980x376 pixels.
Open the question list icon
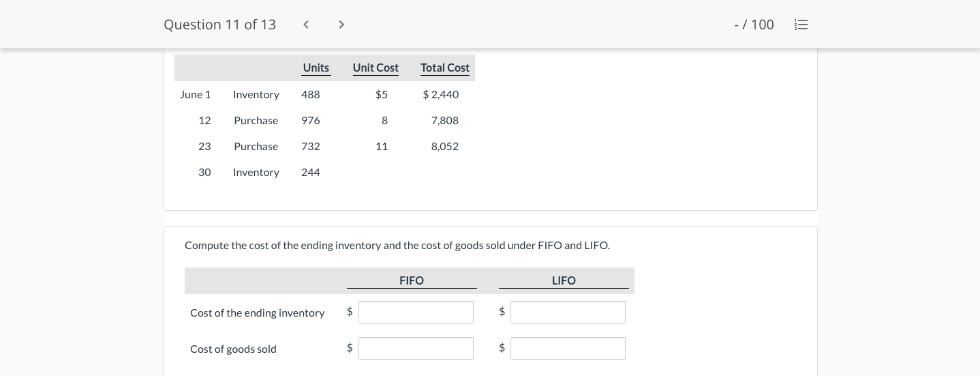click(x=801, y=25)
